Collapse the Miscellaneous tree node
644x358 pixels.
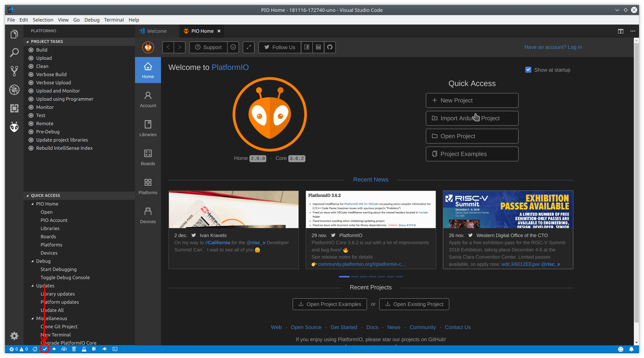(x=32, y=319)
